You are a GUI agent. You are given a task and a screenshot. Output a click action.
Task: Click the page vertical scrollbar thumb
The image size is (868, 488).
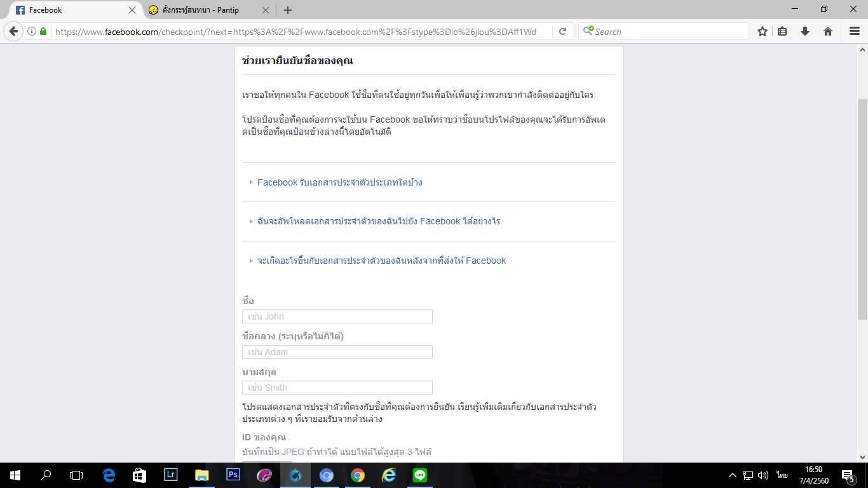[x=862, y=209]
